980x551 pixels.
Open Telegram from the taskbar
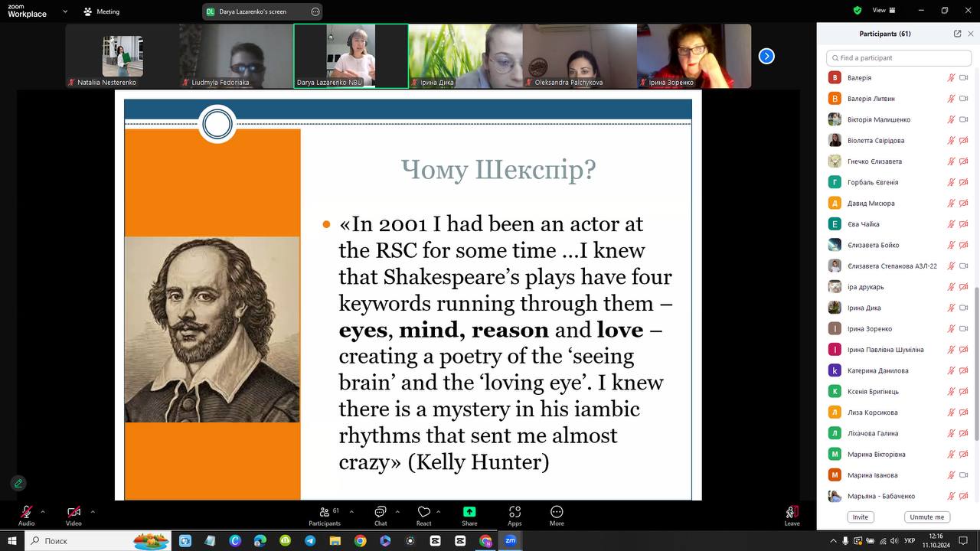pyautogui.click(x=310, y=540)
